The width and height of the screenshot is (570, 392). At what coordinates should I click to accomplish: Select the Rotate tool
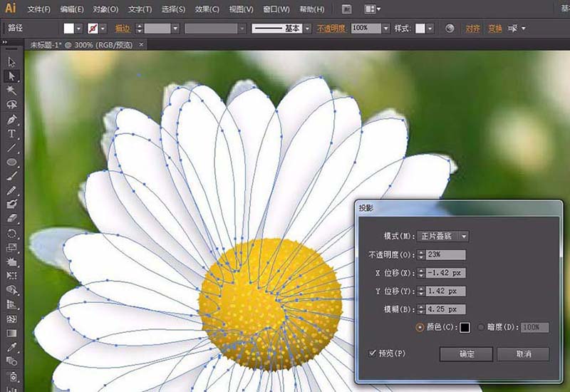coord(11,233)
